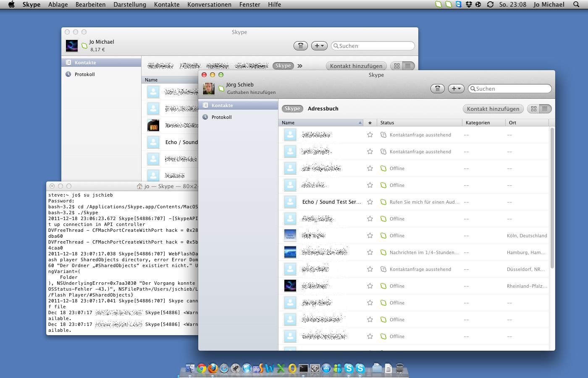This screenshot has width=588, height=378.
Task: Click Jo Michael's profile avatar
Action: tap(72, 46)
